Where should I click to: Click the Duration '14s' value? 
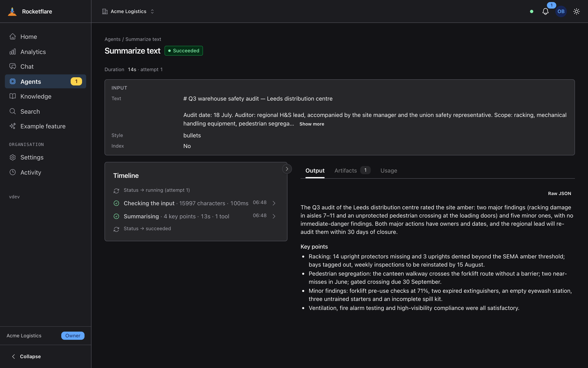[132, 69]
